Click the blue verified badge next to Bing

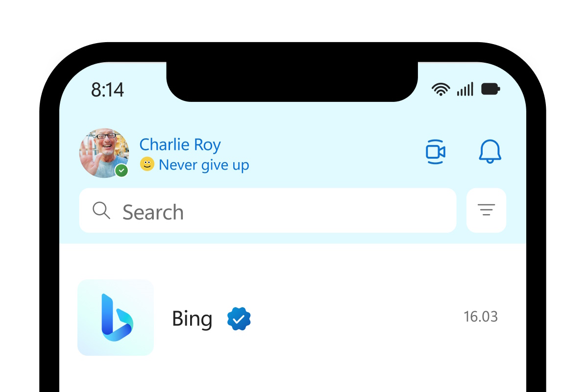click(239, 318)
